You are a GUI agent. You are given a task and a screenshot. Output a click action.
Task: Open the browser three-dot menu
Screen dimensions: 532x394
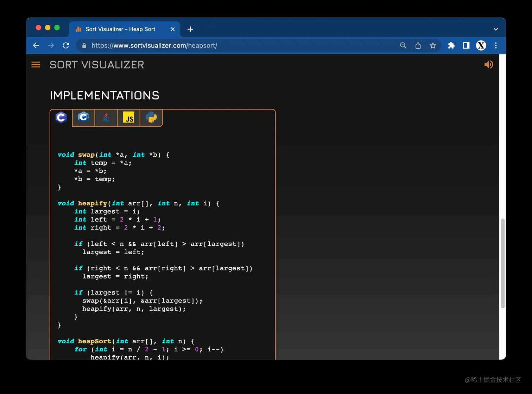[495, 45]
